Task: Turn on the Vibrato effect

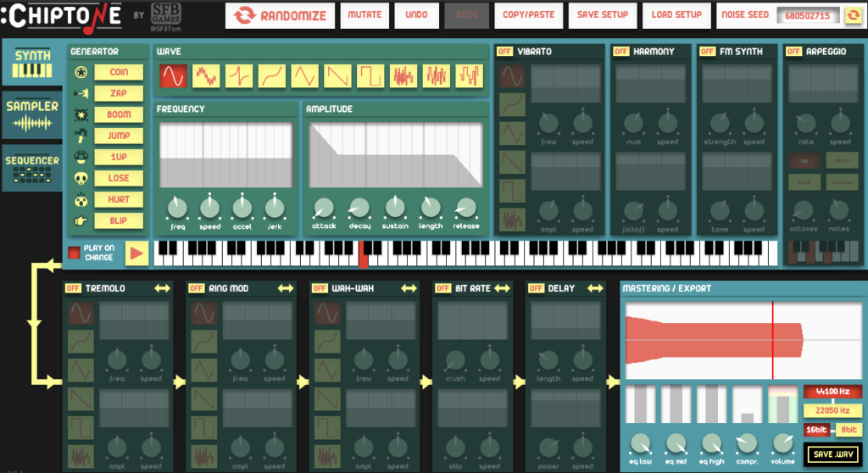Action: pyautogui.click(x=504, y=52)
